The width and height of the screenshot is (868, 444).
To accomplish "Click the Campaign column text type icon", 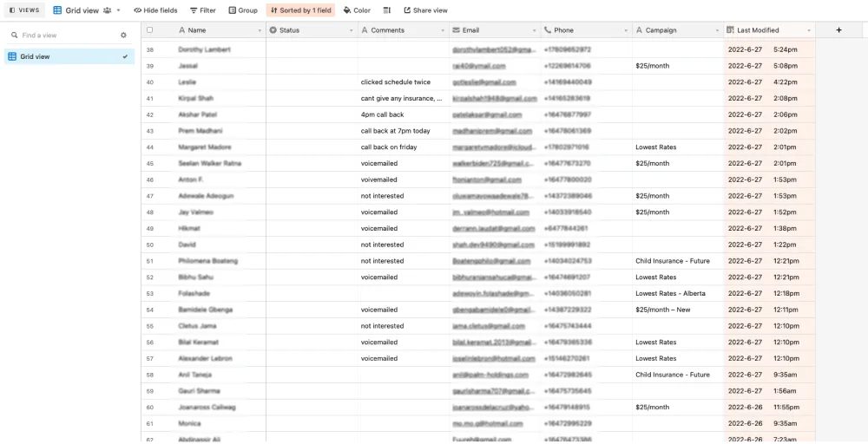I will point(639,29).
